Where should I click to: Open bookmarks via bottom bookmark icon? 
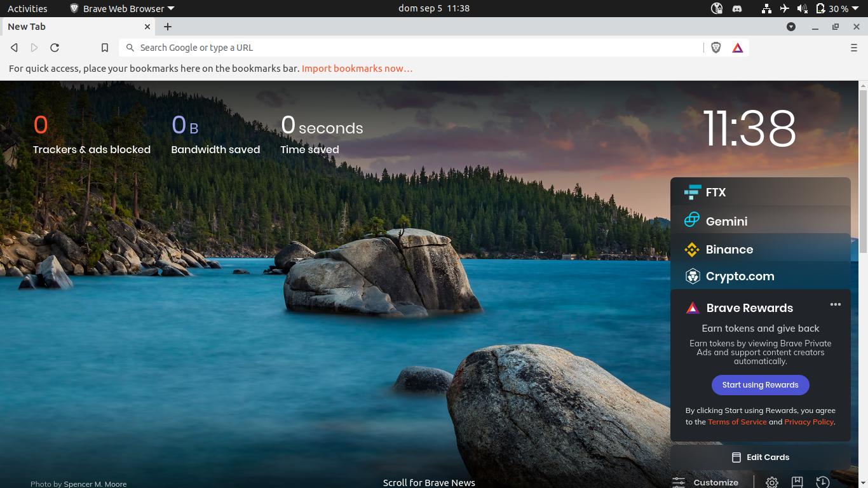pyautogui.click(x=797, y=482)
